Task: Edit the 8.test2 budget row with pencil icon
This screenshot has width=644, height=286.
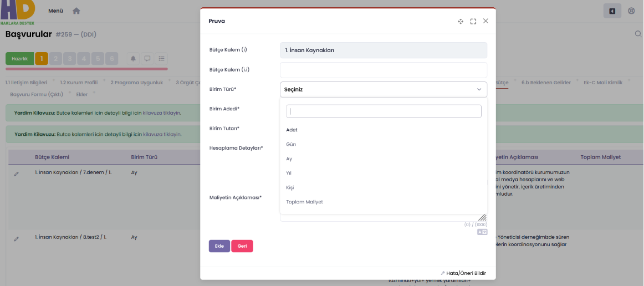Action: [x=17, y=239]
